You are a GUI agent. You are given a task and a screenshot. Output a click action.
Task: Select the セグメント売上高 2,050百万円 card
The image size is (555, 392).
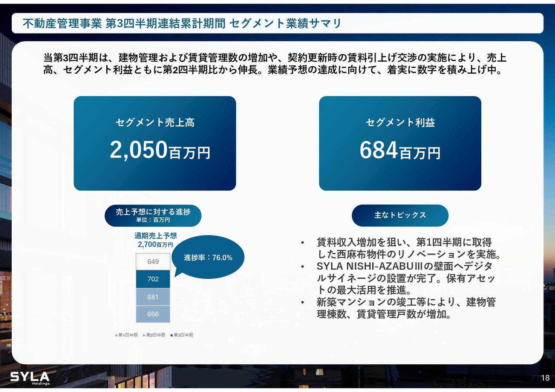click(x=155, y=143)
